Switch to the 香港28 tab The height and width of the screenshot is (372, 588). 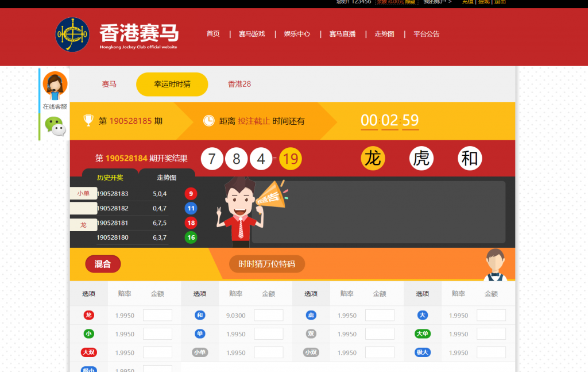click(239, 84)
